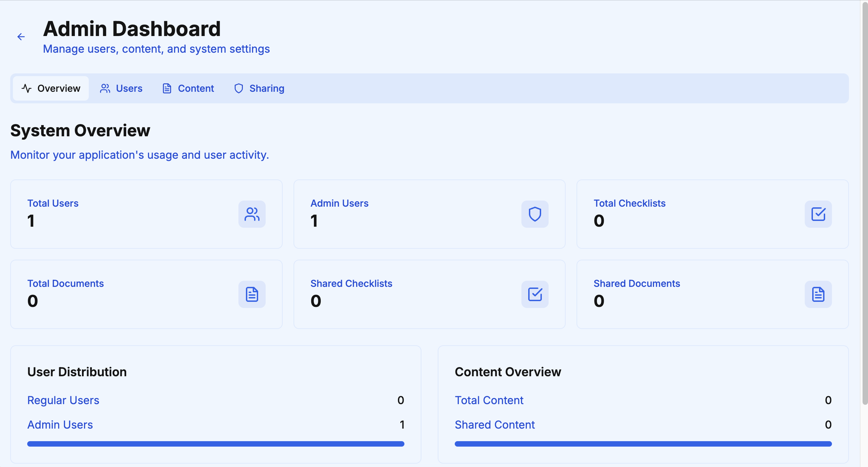Click the Content tab document icon
868x467 pixels.
[x=167, y=88]
